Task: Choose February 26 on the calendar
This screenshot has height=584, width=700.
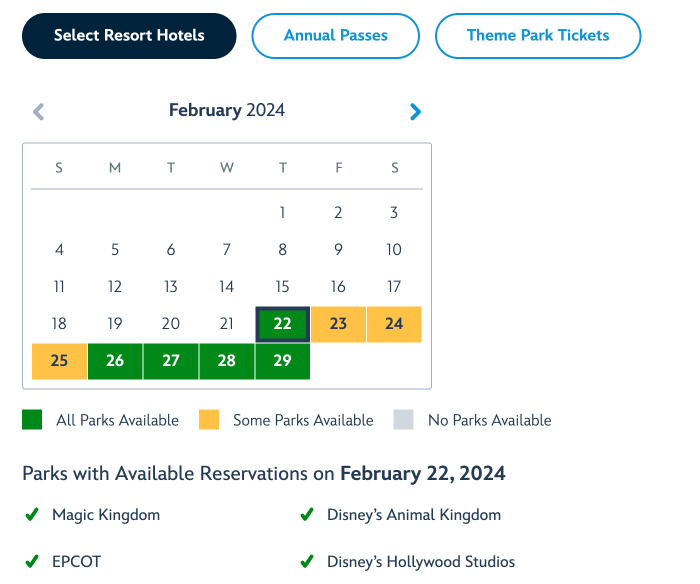Action: pyautogui.click(x=115, y=361)
